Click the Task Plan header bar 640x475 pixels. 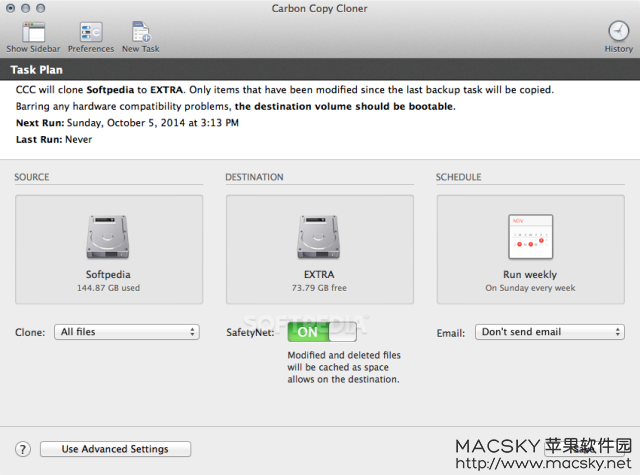tap(320, 69)
